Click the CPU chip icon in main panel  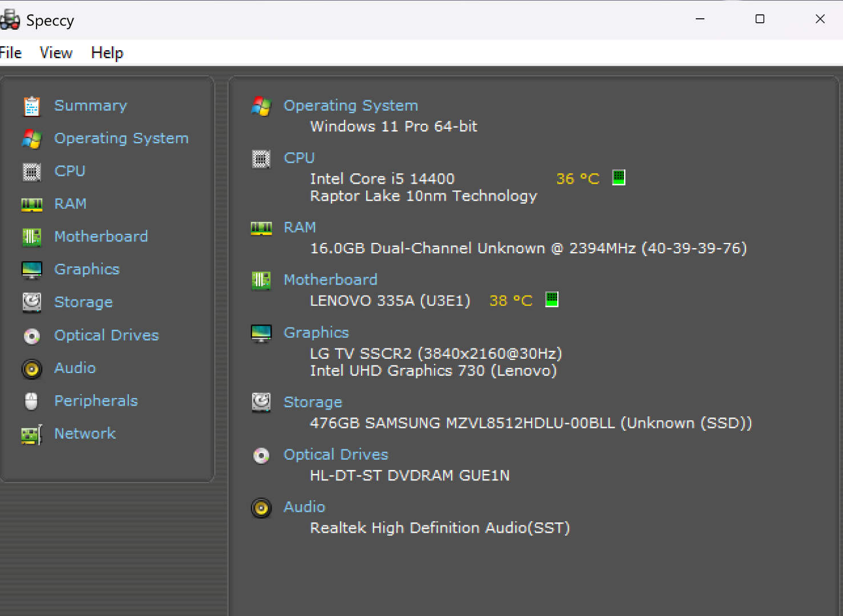pyautogui.click(x=261, y=159)
